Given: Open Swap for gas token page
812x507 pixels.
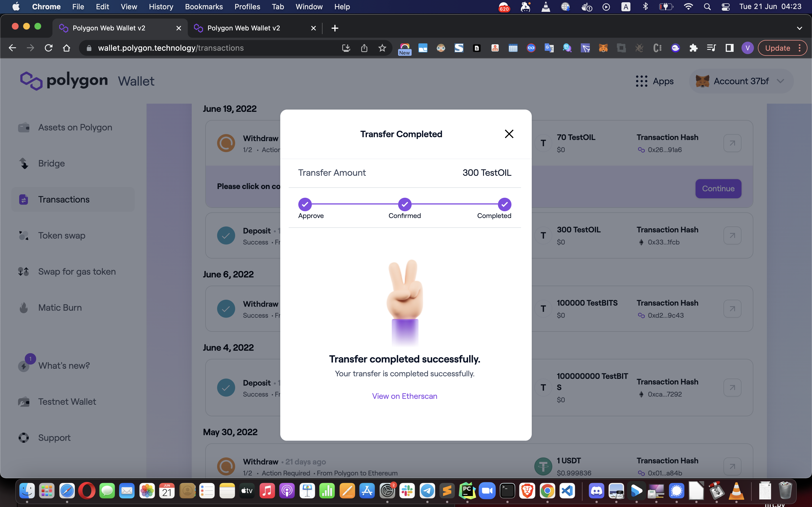Looking at the screenshot, I should coord(77,272).
